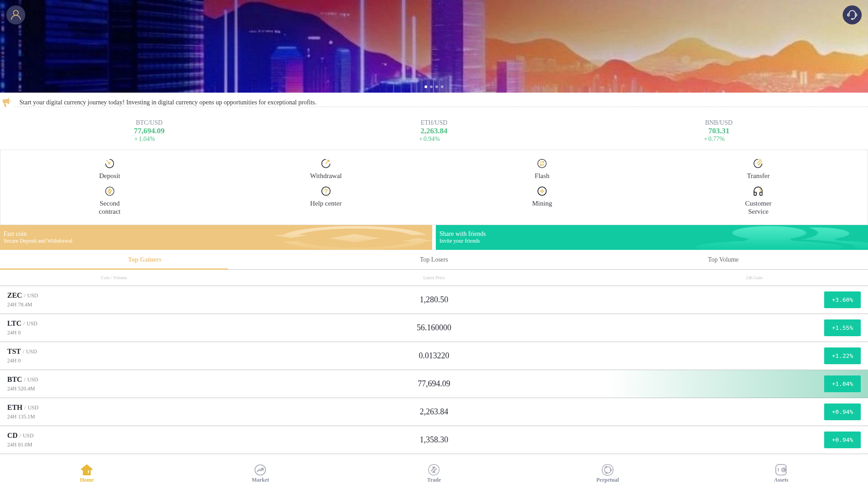Tap the Deposit icon
The image size is (868, 488).
click(109, 164)
